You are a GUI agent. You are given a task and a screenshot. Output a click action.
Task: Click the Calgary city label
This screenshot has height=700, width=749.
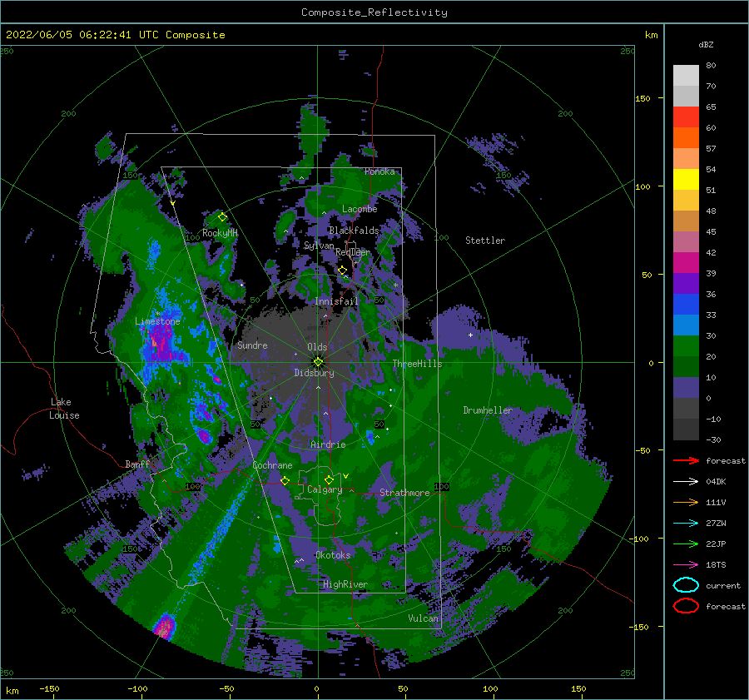tap(325, 489)
